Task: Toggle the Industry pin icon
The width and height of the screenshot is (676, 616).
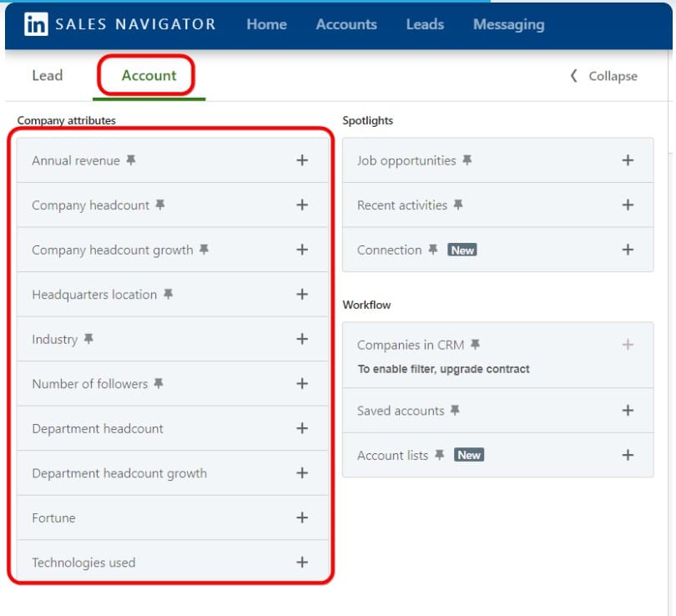Action: (x=88, y=339)
